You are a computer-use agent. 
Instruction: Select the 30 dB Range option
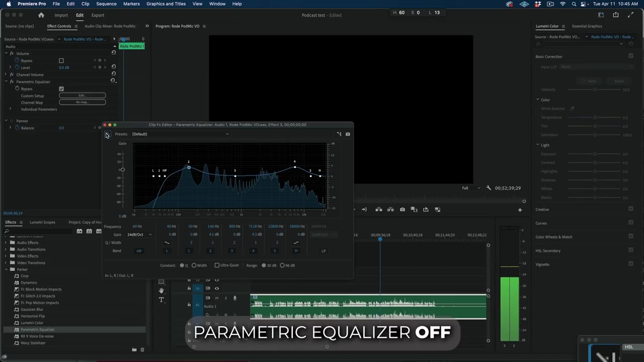pos(264,265)
